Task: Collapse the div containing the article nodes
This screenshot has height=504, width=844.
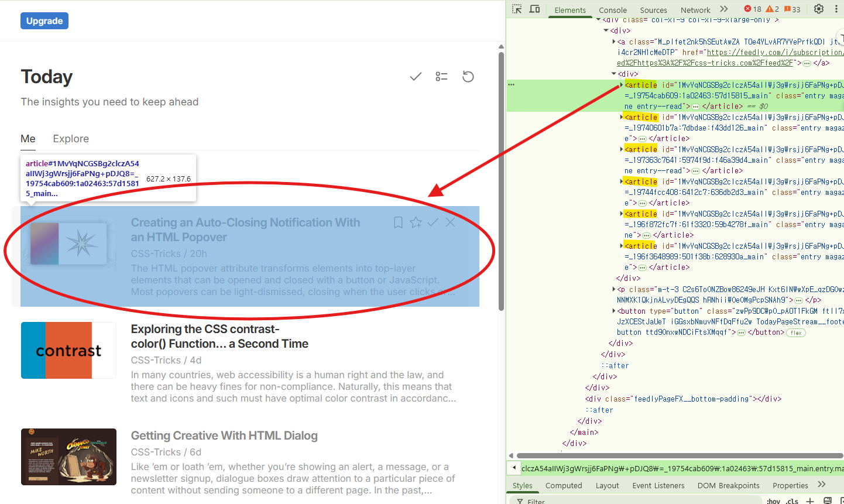Action: [614, 74]
